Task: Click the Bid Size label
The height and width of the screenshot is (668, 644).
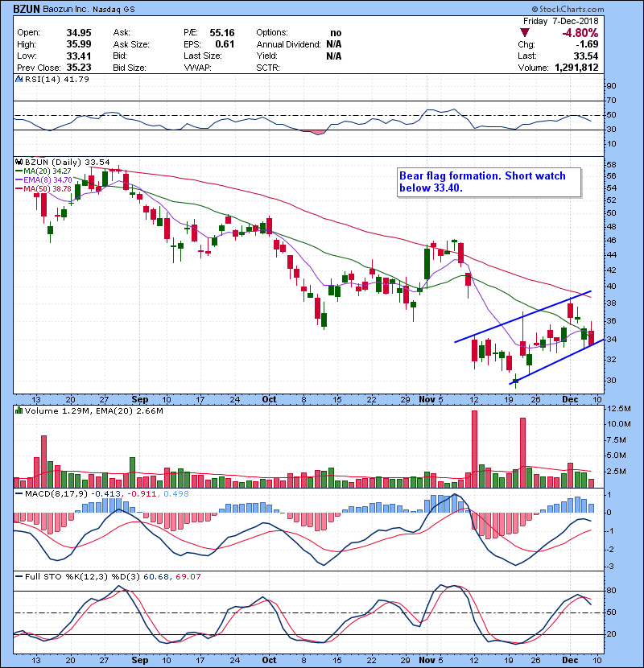Action: (x=130, y=68)
